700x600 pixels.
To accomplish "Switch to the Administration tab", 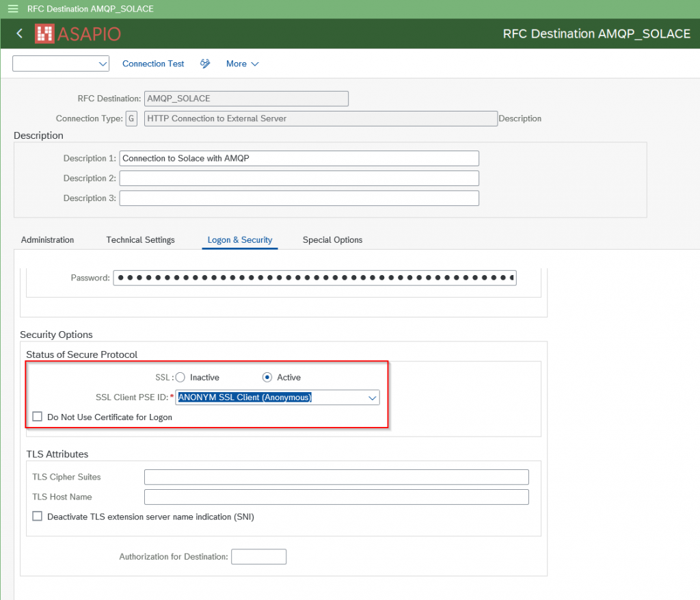I will 47,240.
